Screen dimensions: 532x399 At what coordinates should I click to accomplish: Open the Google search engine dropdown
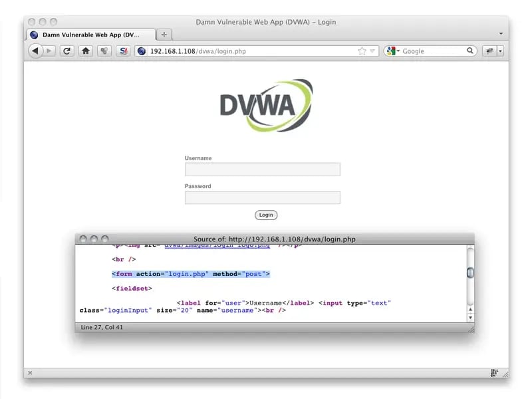[393, 51]
